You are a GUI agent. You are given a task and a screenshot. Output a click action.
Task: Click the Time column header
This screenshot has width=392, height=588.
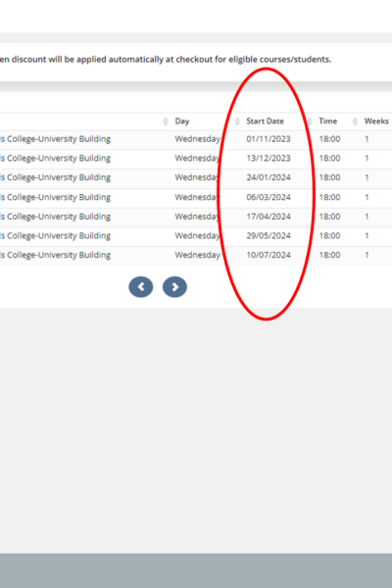[328, 122]
